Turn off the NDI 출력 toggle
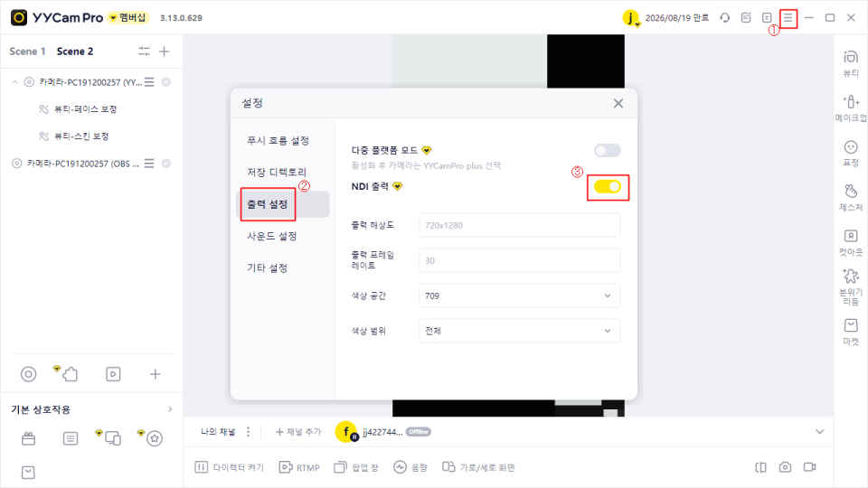This screenshot has height=488, width=868. (608, 186)
